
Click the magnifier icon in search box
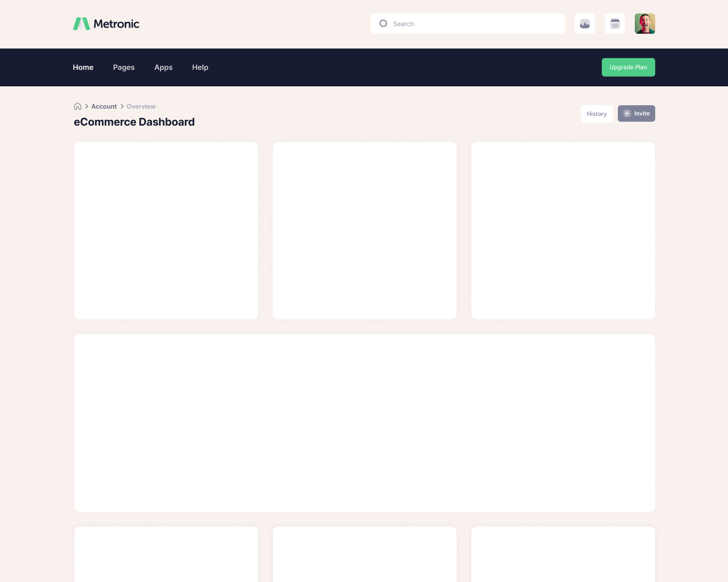coord(383,24)
